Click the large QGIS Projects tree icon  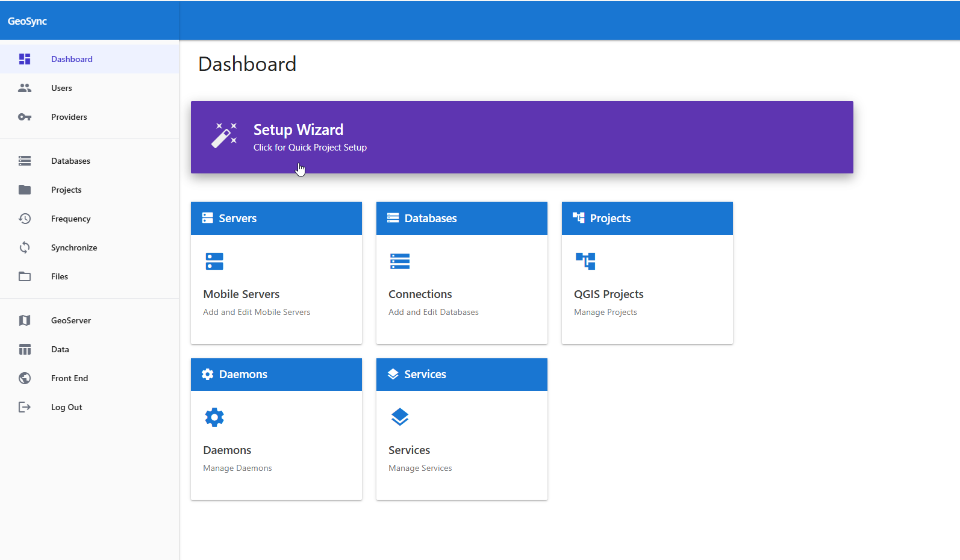point(585,261)
